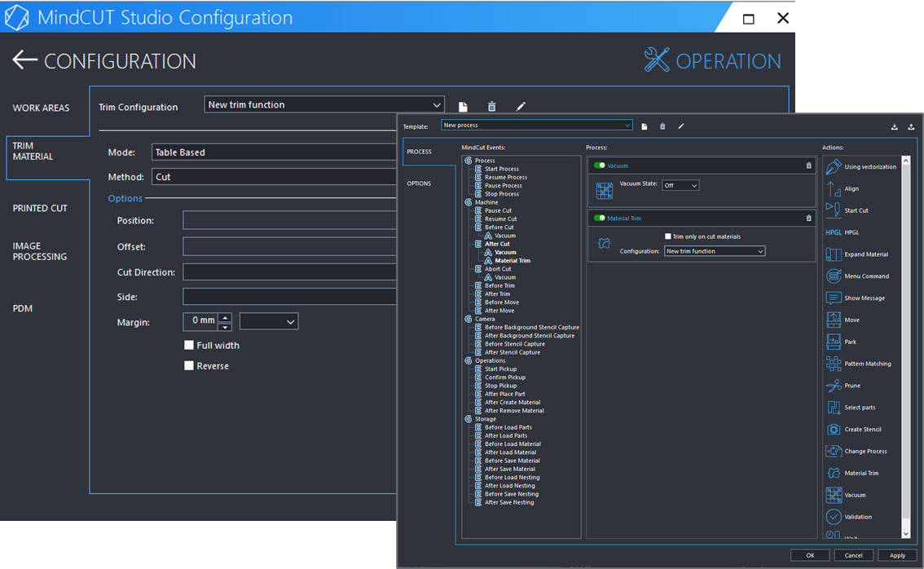Select the Pattern Matching action icon
The image size is (924, 569).
point(834,364)
